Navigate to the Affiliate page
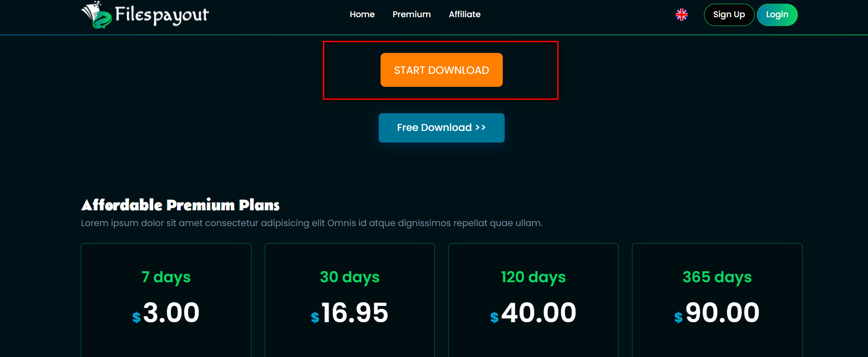This screenshot has height=357, width=868. [x=464, y=14]
